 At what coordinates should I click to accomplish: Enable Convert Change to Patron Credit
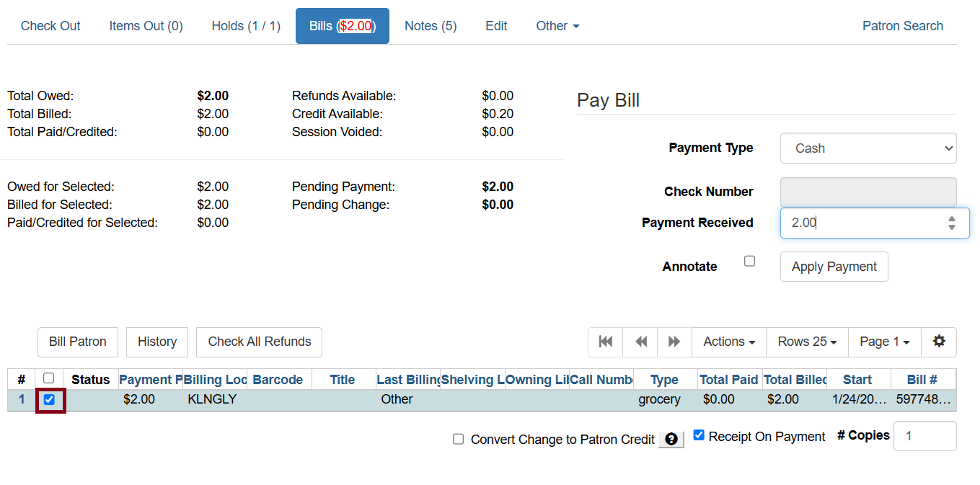pyautogui.click(x=458, y=439)
